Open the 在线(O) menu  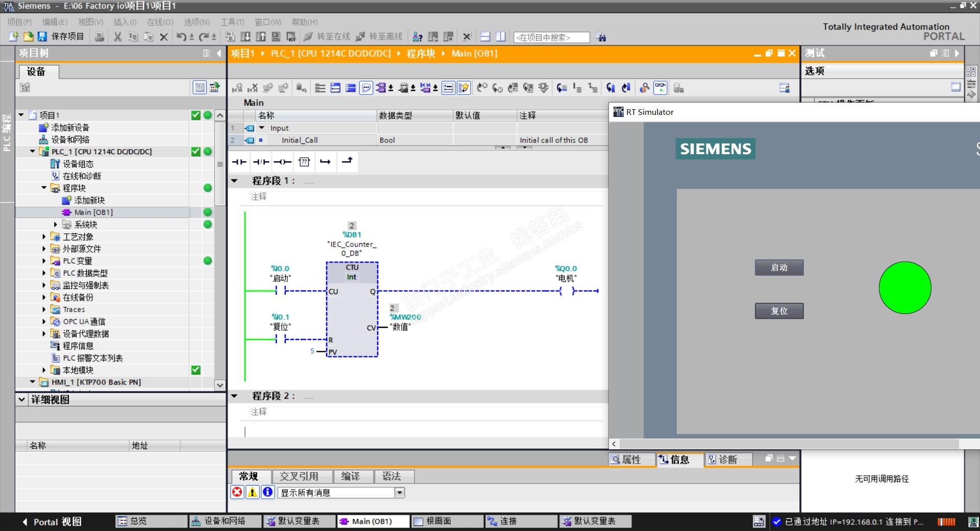pyautogui.click(x=160, y=22)
